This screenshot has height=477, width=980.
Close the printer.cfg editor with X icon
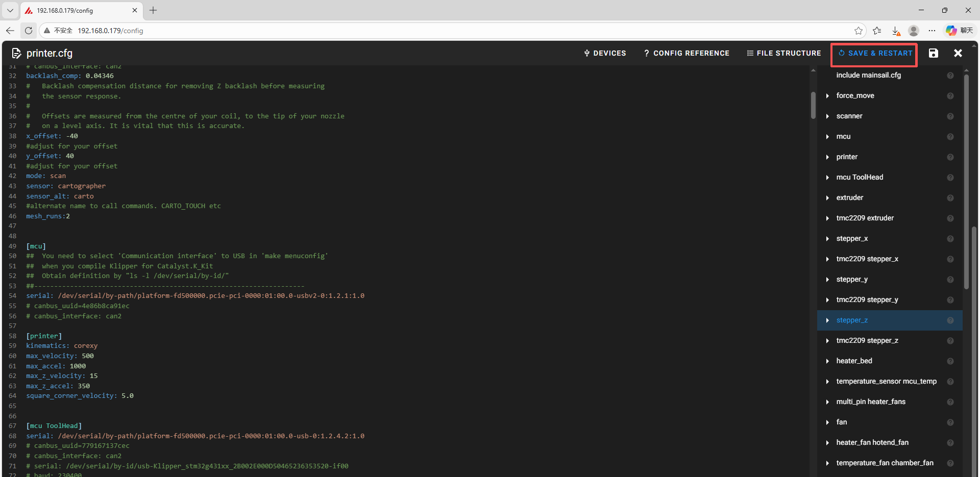click(958, 53)
